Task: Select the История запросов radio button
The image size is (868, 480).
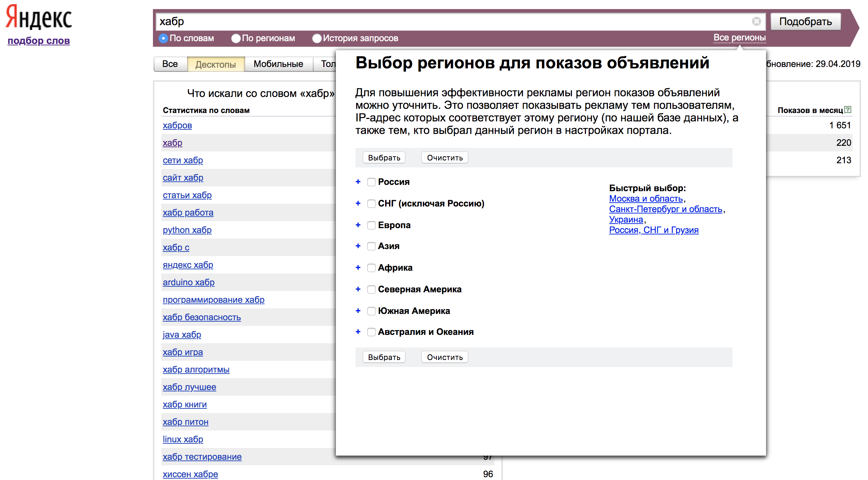Action: coord(317,38)
